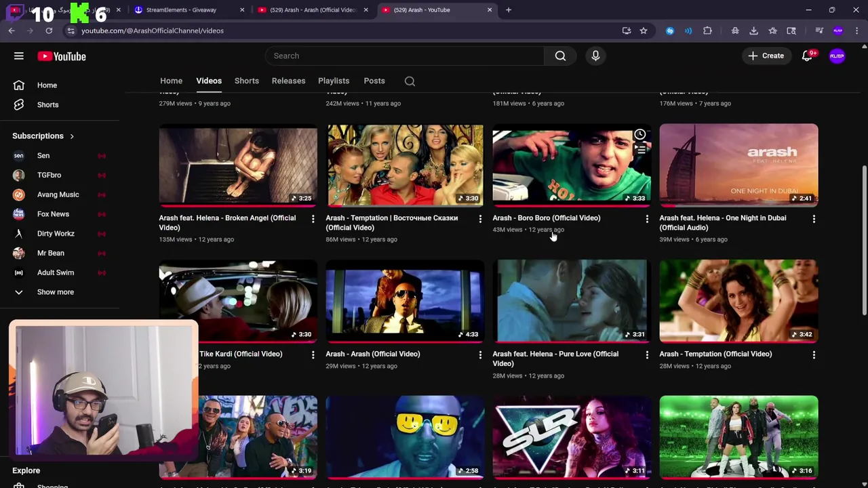Viewport: 868px width, 488px height.
Task: Open a new browser tab
Action: click(509, 10)
